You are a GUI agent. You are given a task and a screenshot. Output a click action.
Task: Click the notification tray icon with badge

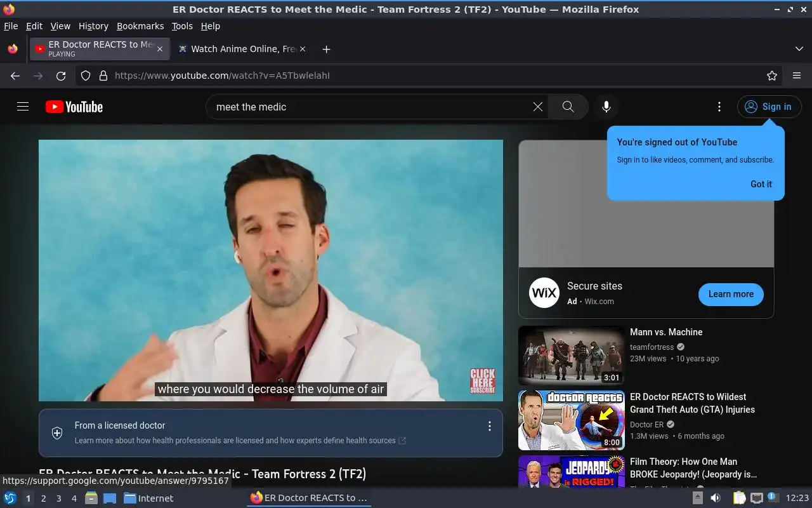pyautogui.click(x=773, y=497)
